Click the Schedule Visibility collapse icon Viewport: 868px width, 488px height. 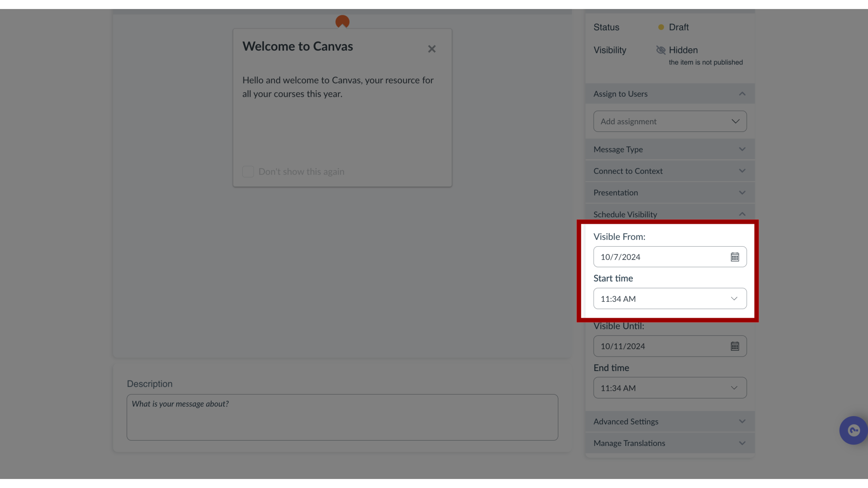[742, 213]
